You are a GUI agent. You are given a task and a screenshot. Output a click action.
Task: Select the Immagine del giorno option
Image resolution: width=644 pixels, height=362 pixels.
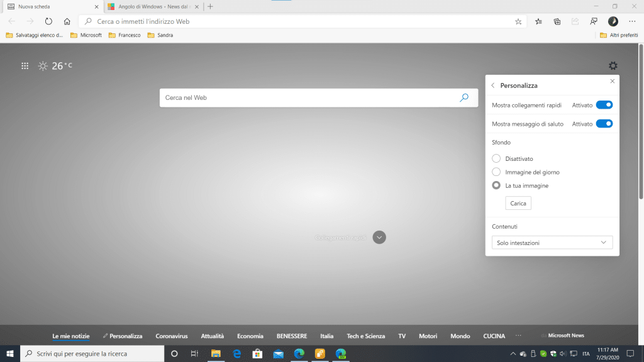pyautogui.click(x=497, y=172)
